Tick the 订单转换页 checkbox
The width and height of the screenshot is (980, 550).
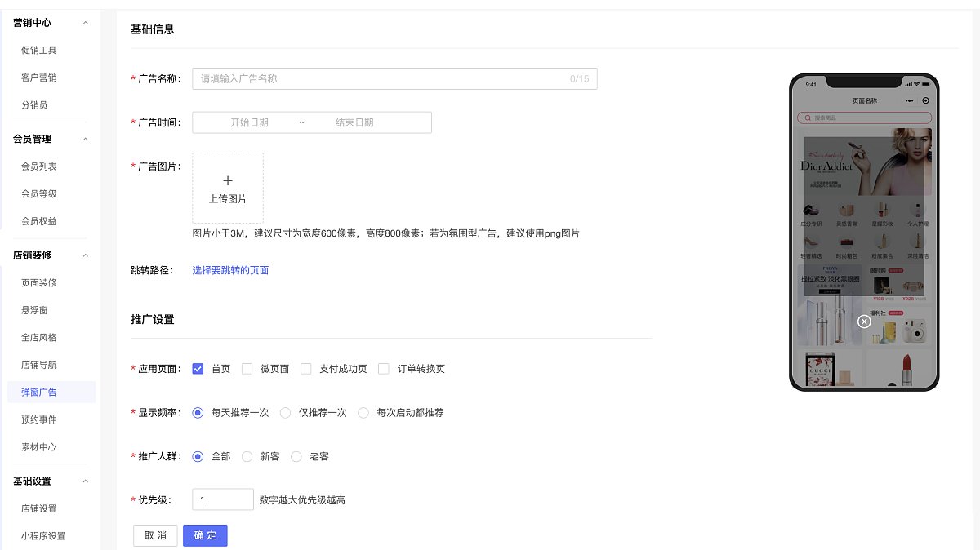(384, 369)
